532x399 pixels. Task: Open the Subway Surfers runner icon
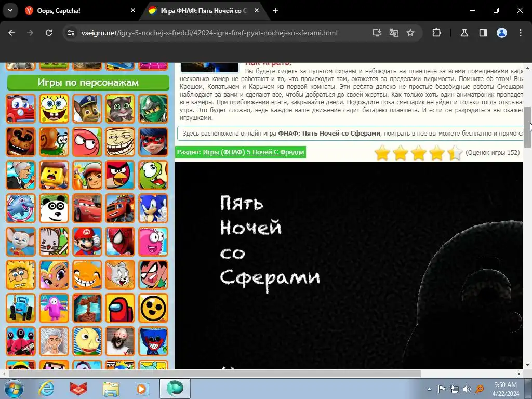(x=87, y=175)
